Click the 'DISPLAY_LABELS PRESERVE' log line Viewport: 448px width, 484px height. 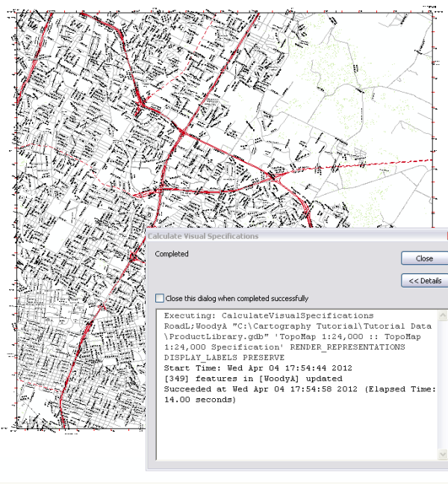pos(224,358)
